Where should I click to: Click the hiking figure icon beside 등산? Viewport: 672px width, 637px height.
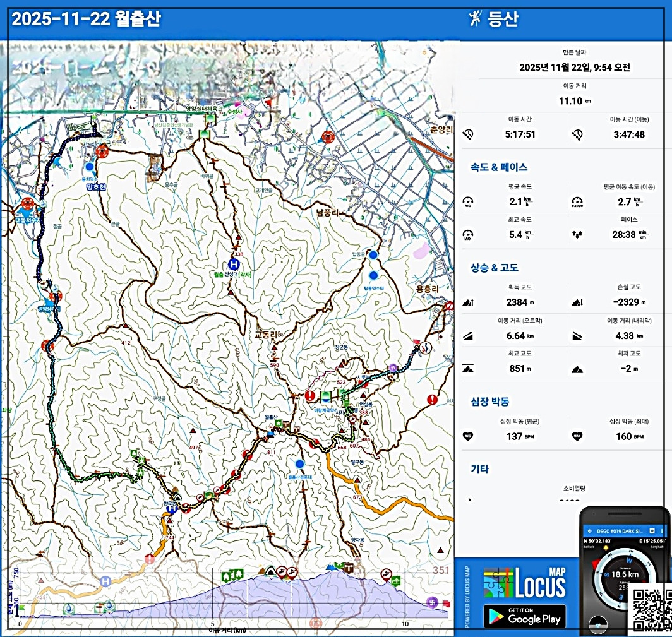pos(474,19)
